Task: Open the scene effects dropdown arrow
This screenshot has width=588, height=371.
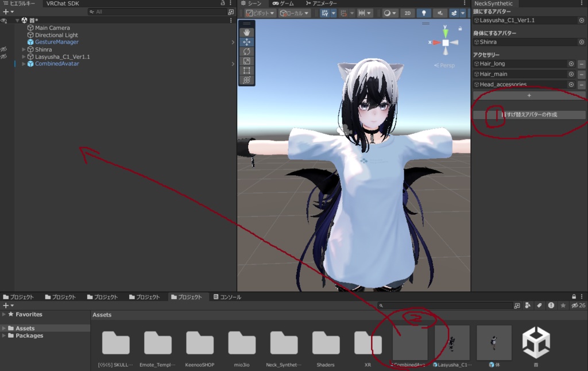Action: pyautogui.click(x=463, y=13)
